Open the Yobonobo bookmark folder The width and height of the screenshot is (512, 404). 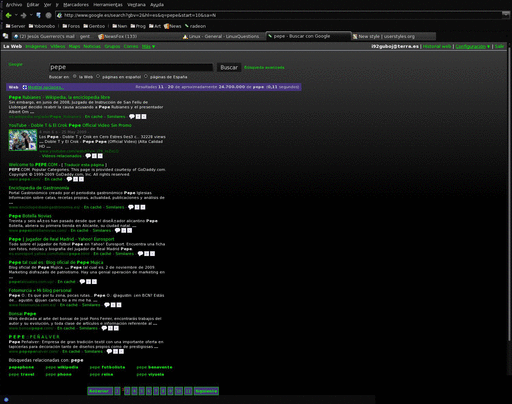click(42, 26)
